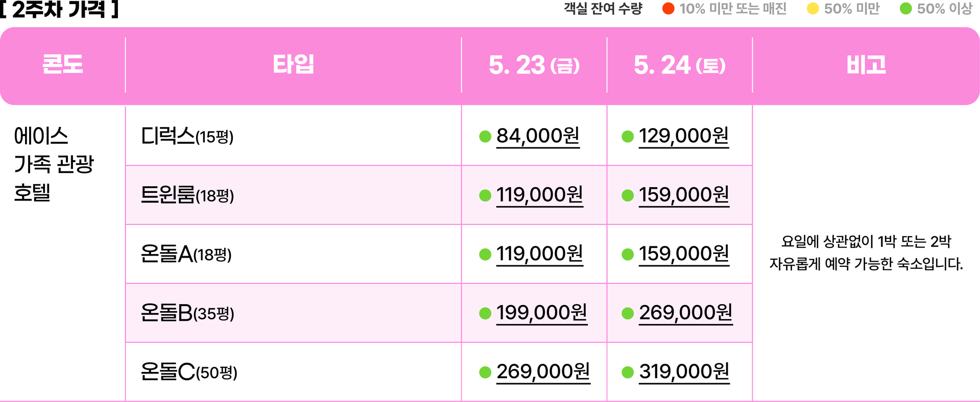
Task: Click the 5. 24 (토) column header
Action: click(680, 65)
